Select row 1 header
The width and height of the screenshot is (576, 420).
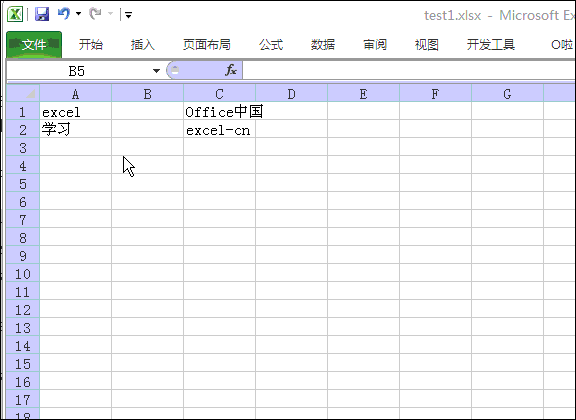23,112
